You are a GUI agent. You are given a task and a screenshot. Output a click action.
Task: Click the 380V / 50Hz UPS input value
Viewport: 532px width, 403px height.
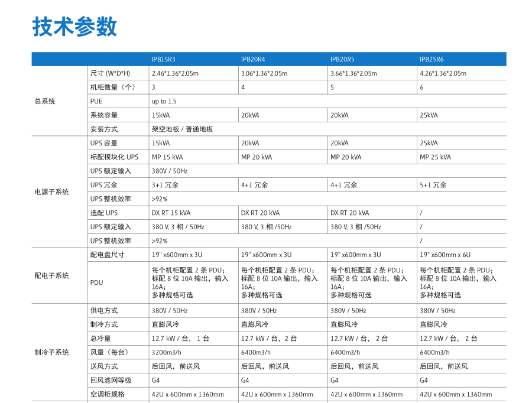click(170, 171)
